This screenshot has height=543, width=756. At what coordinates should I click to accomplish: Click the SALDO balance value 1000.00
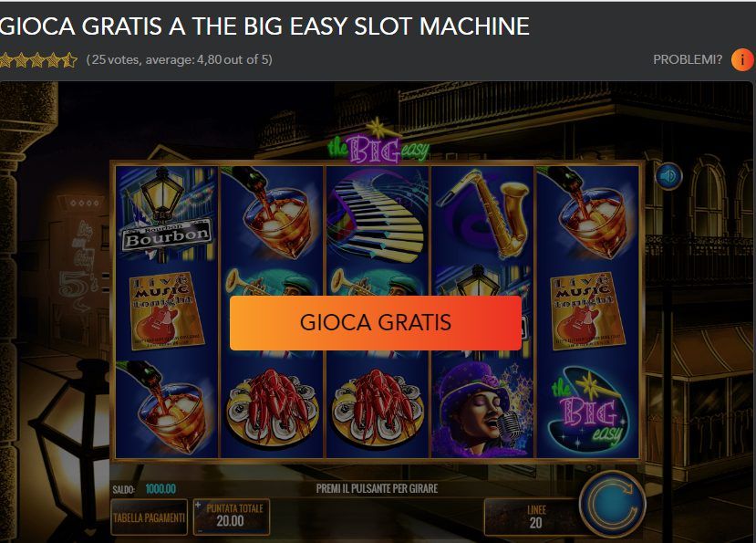click(161, 489)
